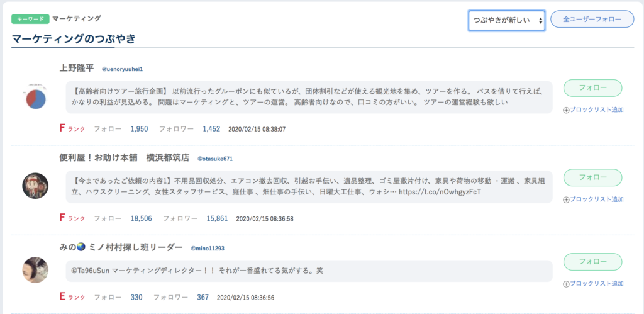Click follower count 367
644x314 pixels.
tap(203, 297)
